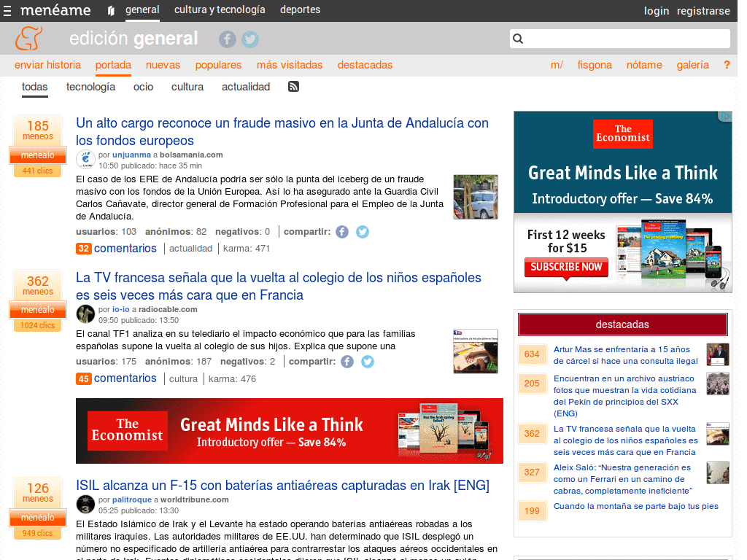Open the portada tab
Screen dimensions: 747x560
click(x=113, y=65)
